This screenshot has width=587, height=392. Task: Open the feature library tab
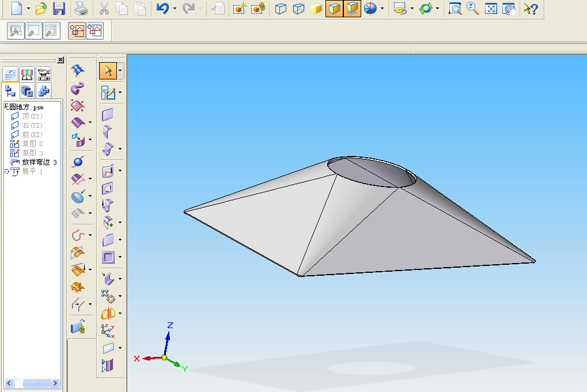[27, 91]
